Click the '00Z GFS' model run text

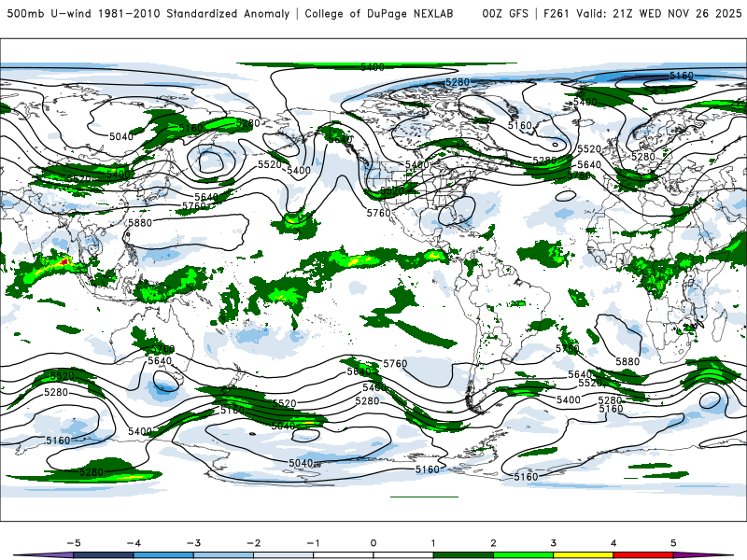point(505,13)
